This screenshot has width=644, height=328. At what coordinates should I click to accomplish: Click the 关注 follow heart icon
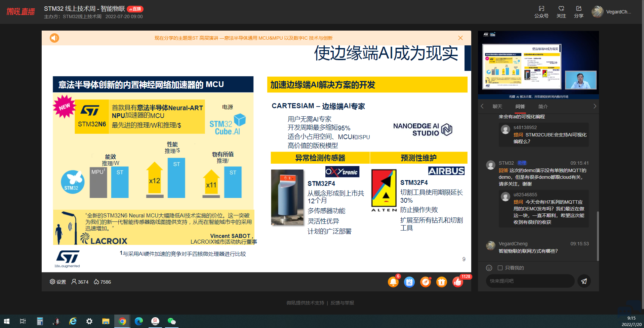point(561,12)
